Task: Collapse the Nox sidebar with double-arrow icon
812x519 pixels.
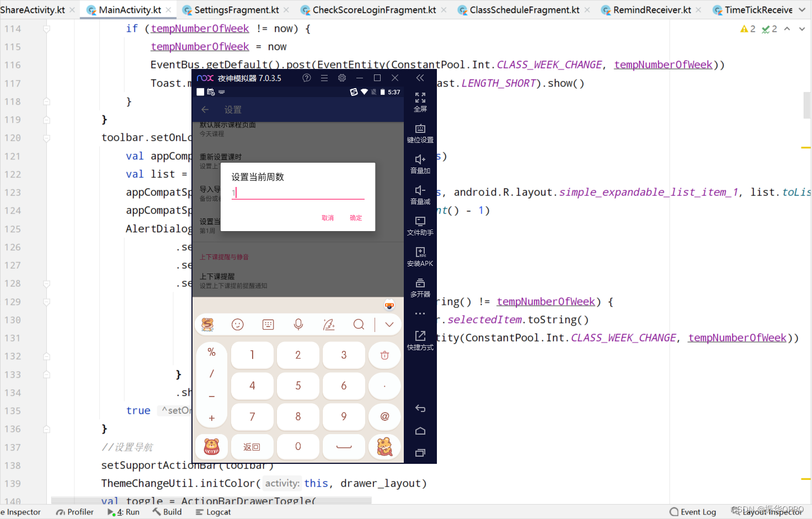Action: pos(420,78)
